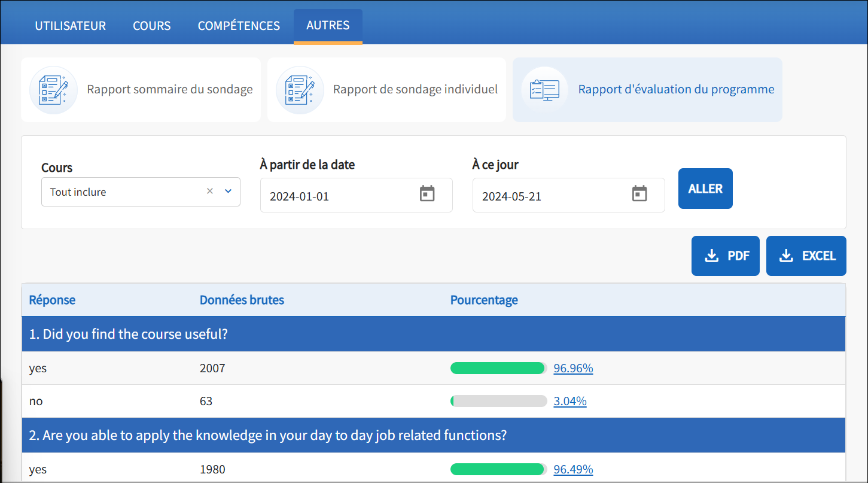Switch to the UTILISATEUR tab
Screen dimensions: 868x483
coord(70,25)
